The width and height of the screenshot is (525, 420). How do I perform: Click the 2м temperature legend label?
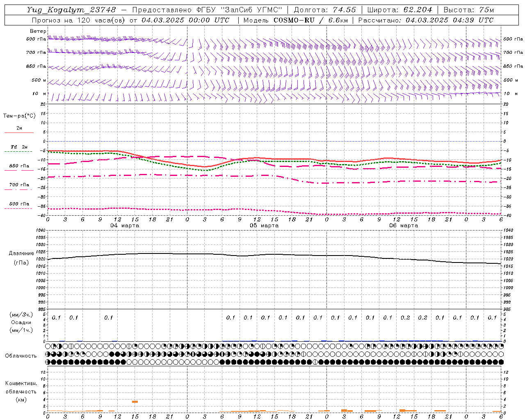[x=19, y=128]
